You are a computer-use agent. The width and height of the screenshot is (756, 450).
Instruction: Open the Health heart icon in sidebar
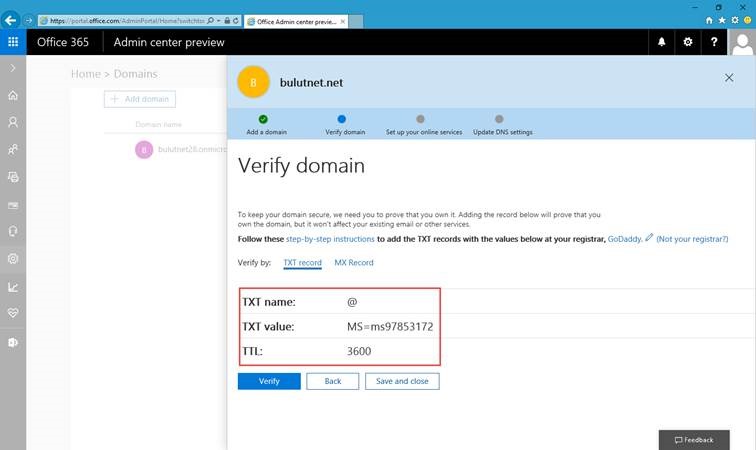point(13,314)
